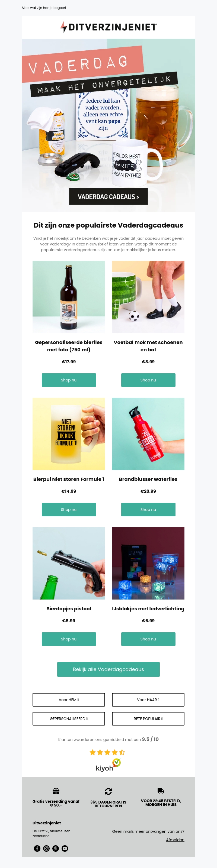Open the Pinterest icon in footer
217x868 pixels.
pos(56,848)
